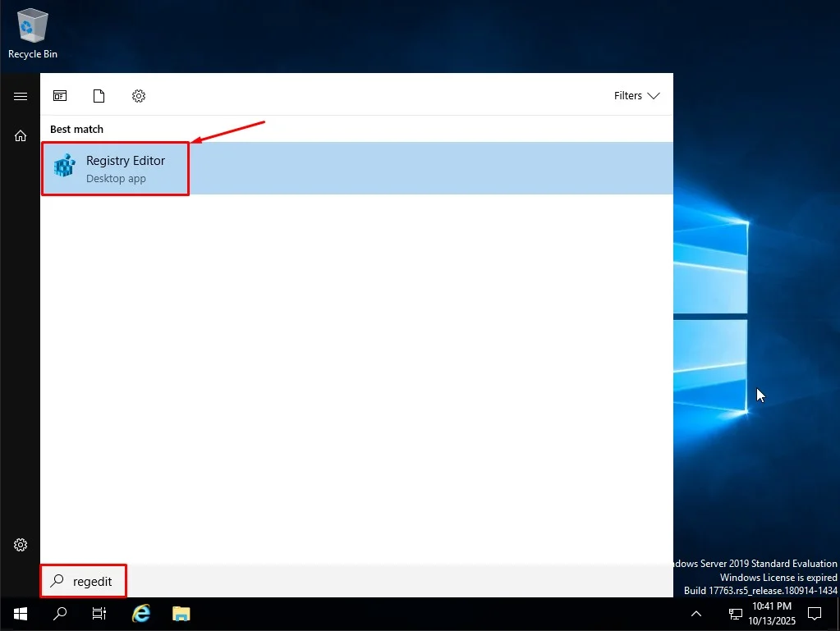Select Best match Registry Editor result
840x631 pixels.
pos(123,168)
